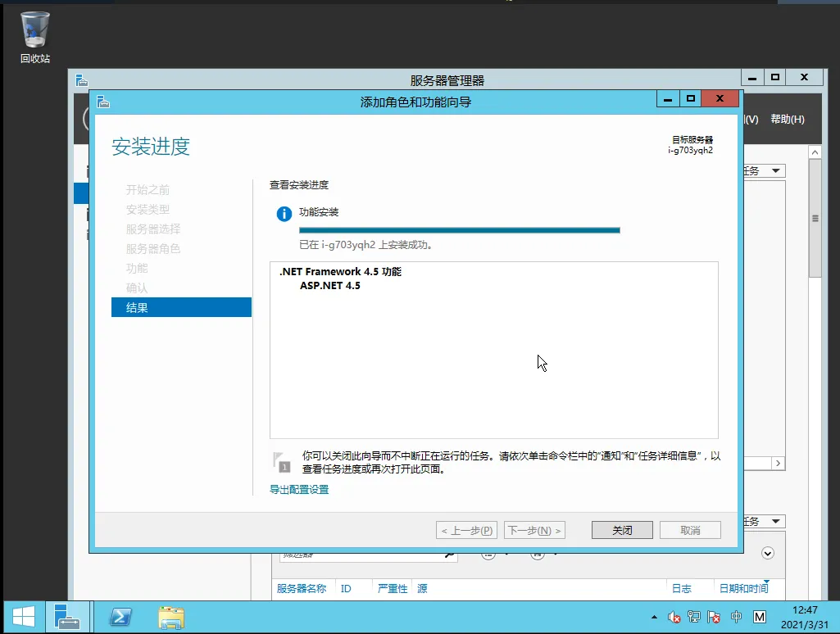This screenshot has width=840, height=634.
Task: Open the lower 任务 dropdown near events
Action: [764, 522]
